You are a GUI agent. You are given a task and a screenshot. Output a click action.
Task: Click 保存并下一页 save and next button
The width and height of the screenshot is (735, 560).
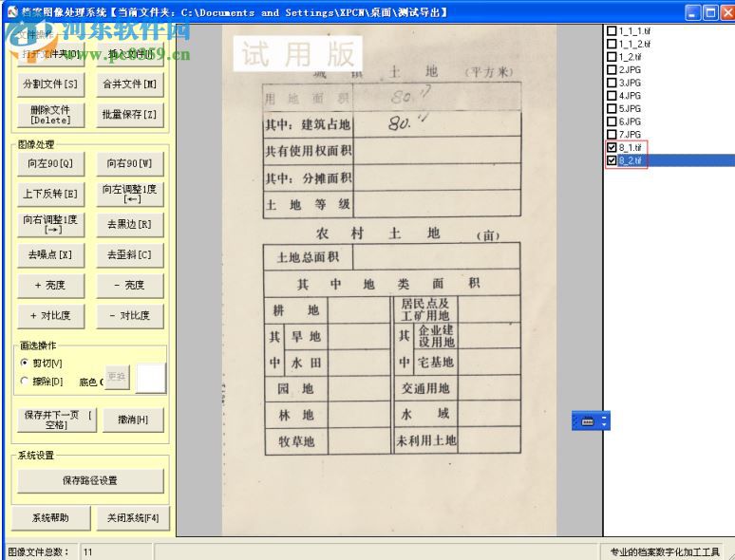coord(57,420)
